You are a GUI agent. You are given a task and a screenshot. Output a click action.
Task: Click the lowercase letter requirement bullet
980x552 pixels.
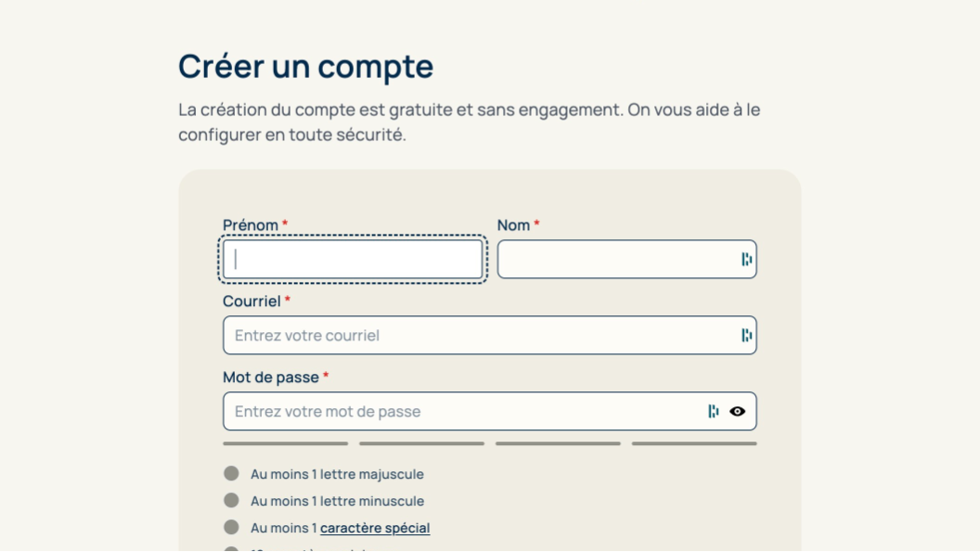(x=231, y=501)
